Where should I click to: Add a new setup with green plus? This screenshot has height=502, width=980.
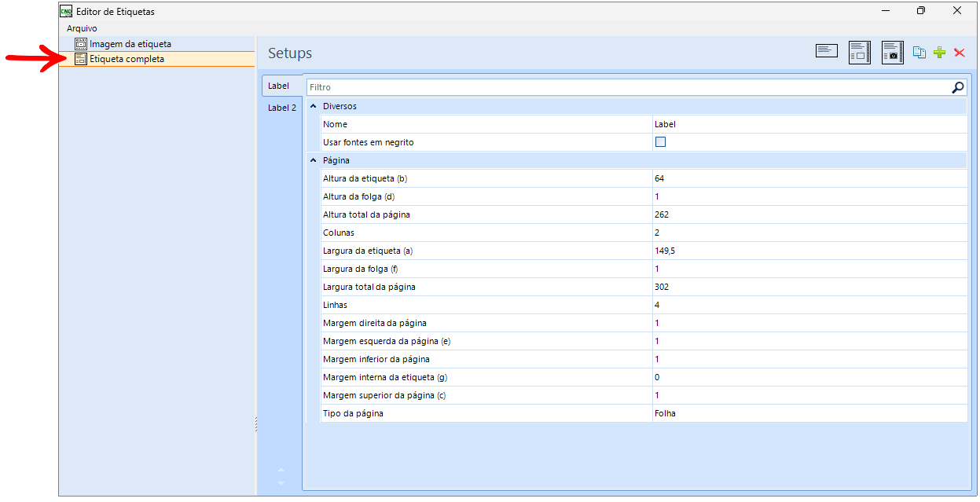point(939,53)
